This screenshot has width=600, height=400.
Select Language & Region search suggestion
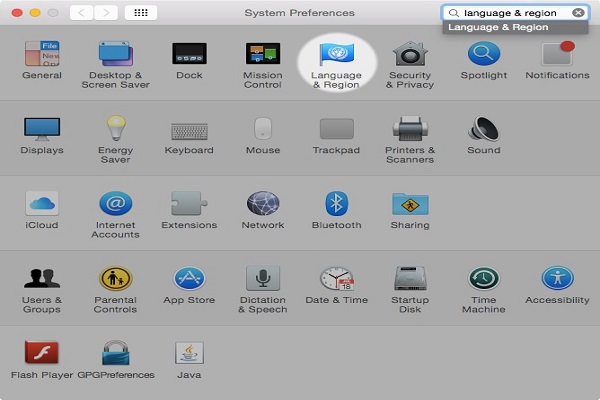[x=515, y=27]
